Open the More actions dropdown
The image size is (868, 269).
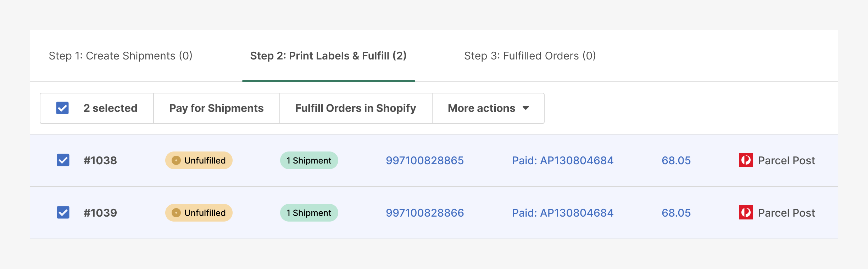click(488, 108)
